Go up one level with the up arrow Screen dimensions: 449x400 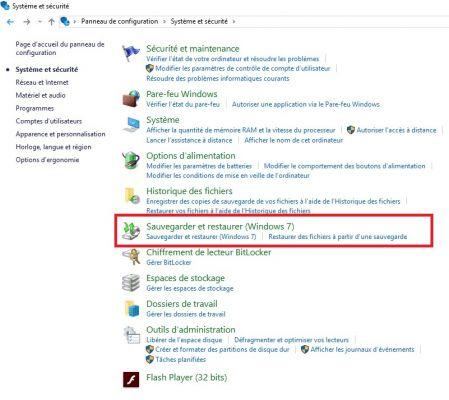51,22
